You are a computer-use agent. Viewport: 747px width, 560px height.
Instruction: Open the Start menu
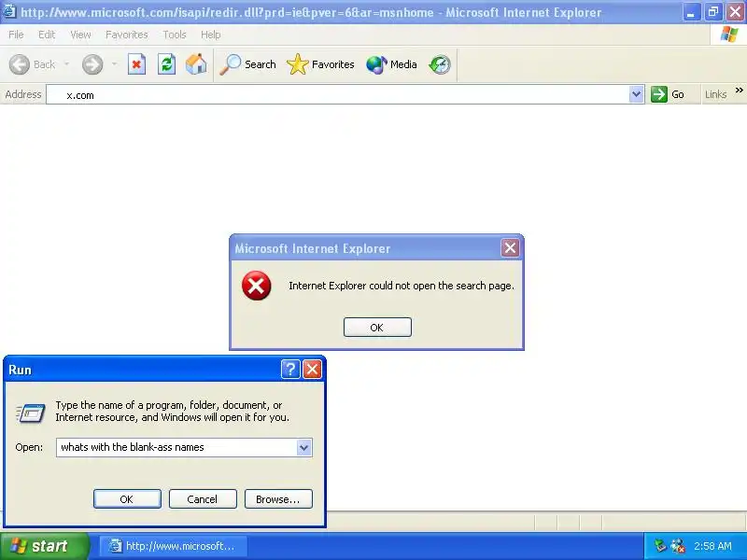point(45,546)
